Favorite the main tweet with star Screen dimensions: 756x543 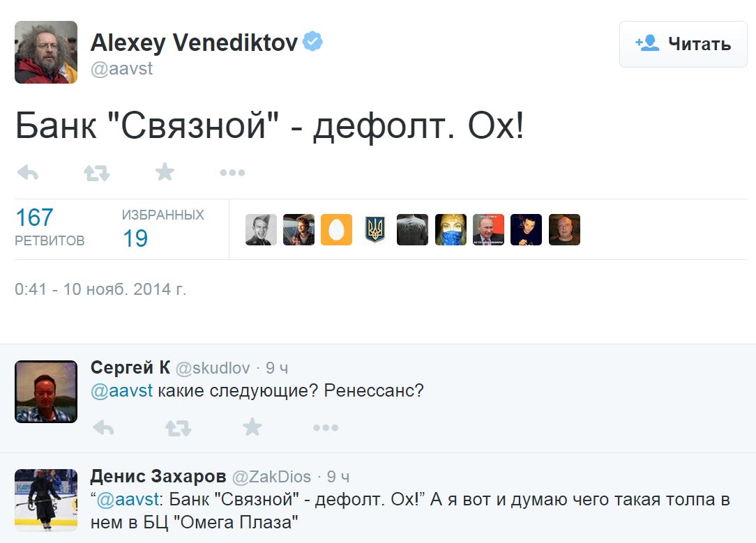click(165, 172)
